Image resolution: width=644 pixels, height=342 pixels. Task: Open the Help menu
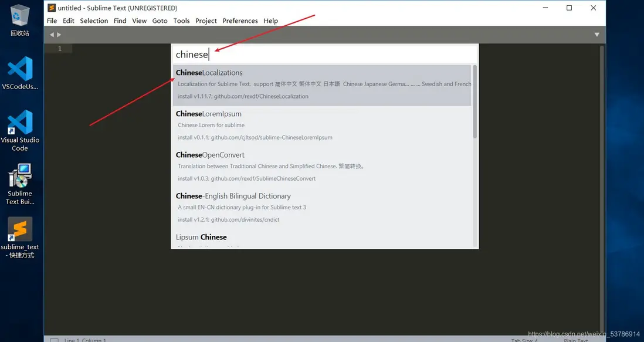coord(270,21)
